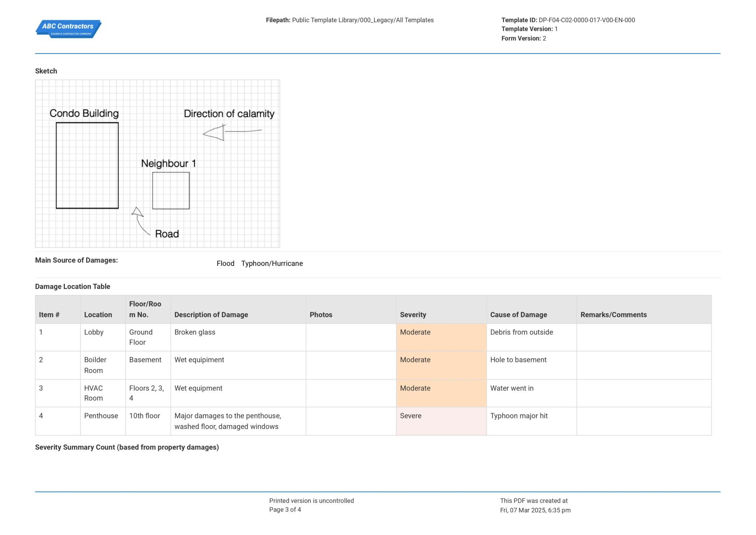The width and height of the screenshot is (756, 535).
Task: Click the Neighbour 1 square in sketch
Action: (x=171, y=191)
